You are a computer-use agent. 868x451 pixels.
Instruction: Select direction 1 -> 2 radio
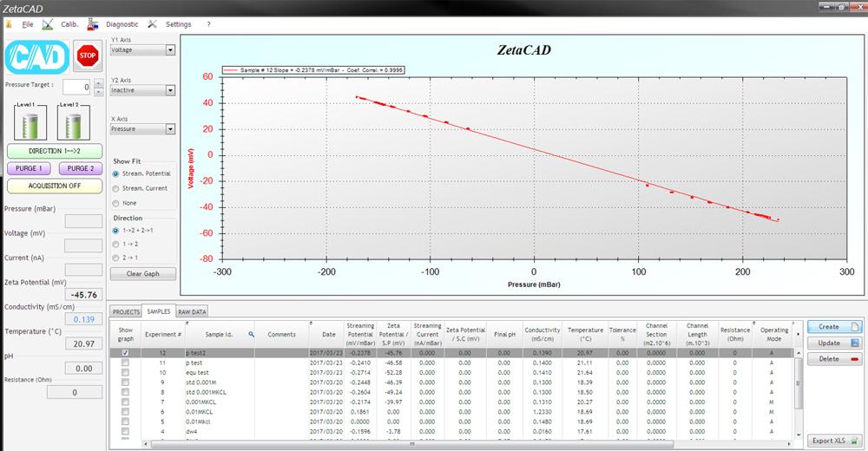click(x=115, y=244)
